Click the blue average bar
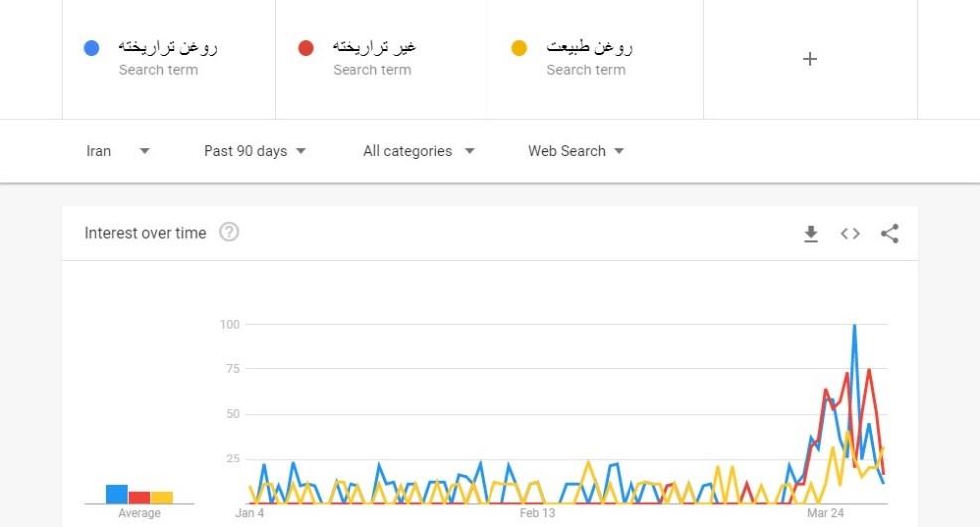Viewport: 980px width, 527px height. [x=117, y=494]
